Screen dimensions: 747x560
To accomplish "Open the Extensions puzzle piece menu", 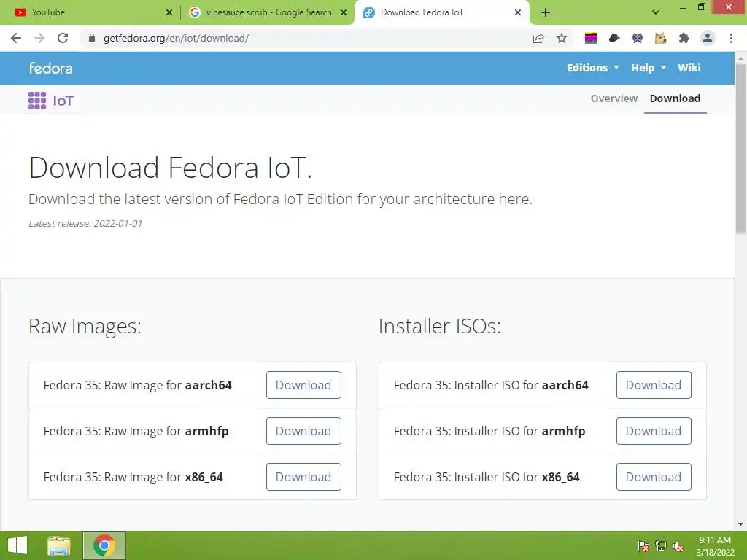I will 684,38.
